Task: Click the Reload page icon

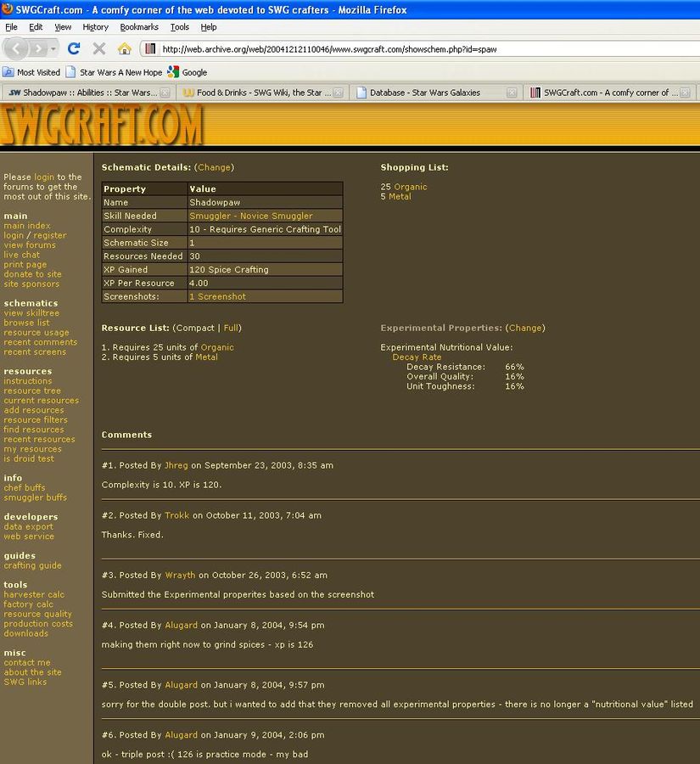Action: tap(74, 48)
